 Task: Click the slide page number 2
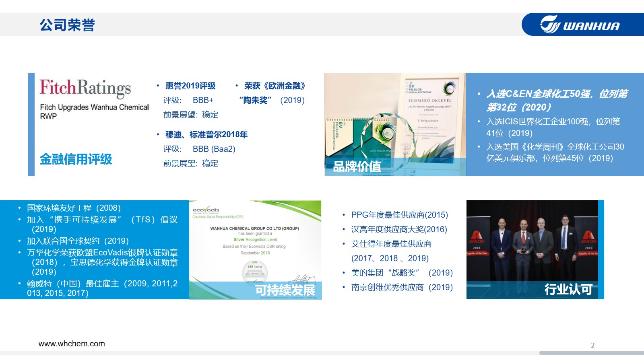point(592,346)
